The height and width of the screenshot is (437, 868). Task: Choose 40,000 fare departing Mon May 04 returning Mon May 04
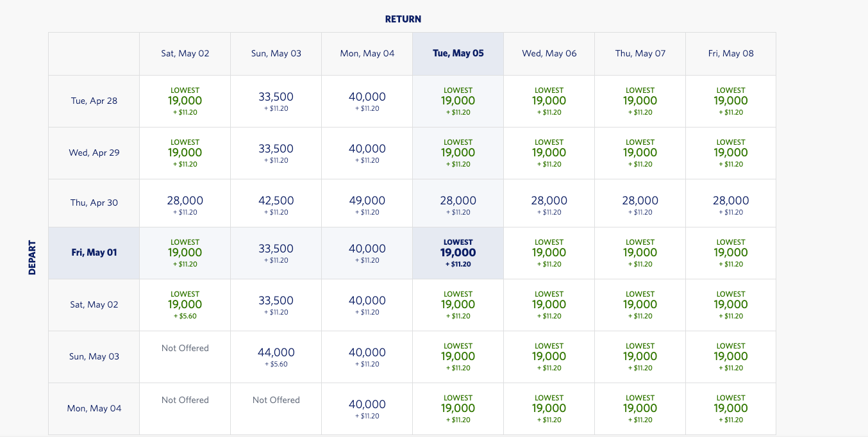[367, 408]
